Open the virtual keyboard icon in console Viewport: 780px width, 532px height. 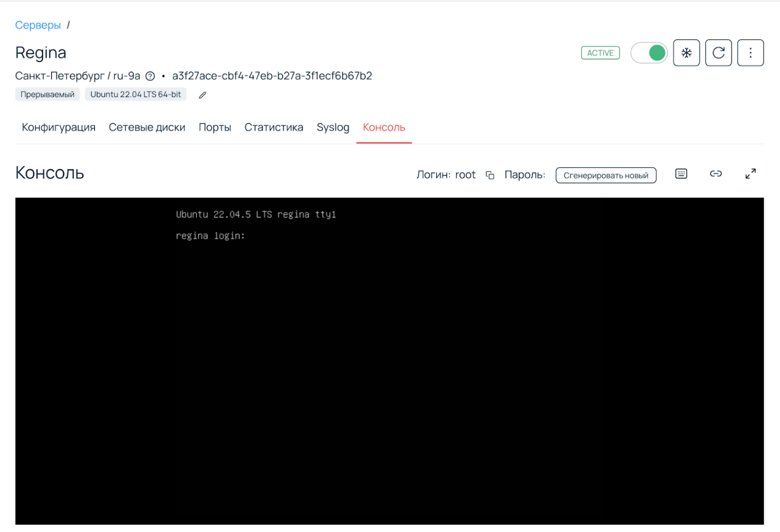click(681, 174)
